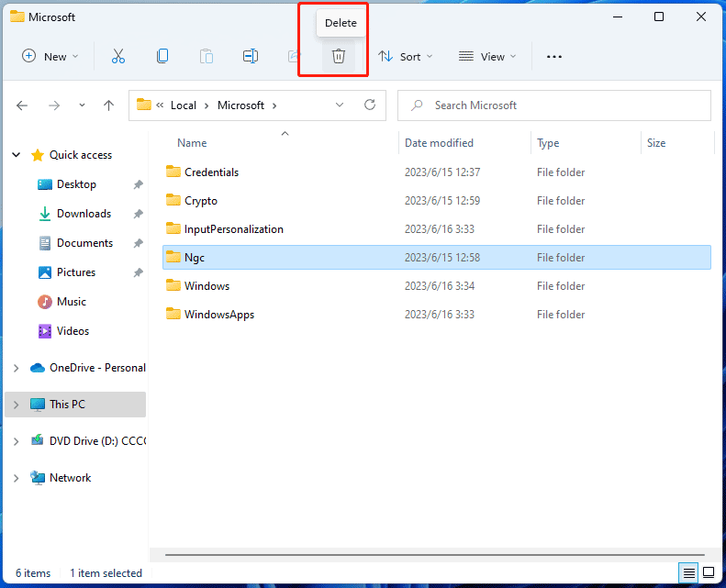Select the InputPersonalization folder

pos(437,229)
